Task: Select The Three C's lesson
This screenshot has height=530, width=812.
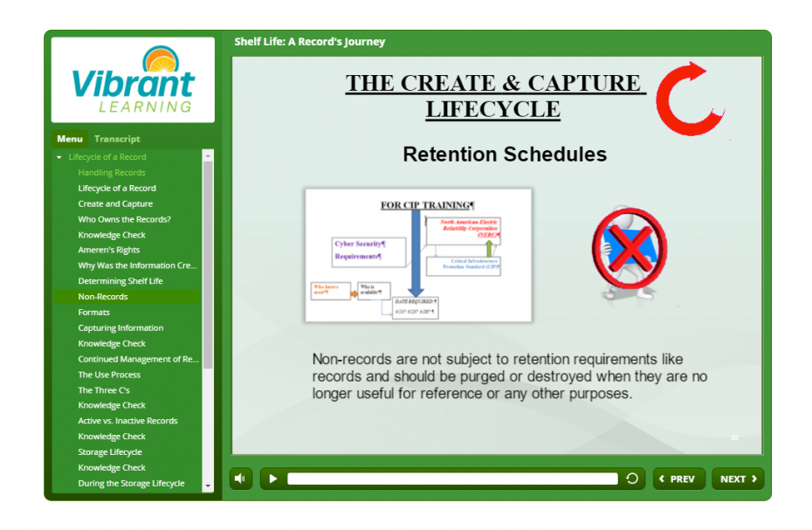Action: pos(104,390)
